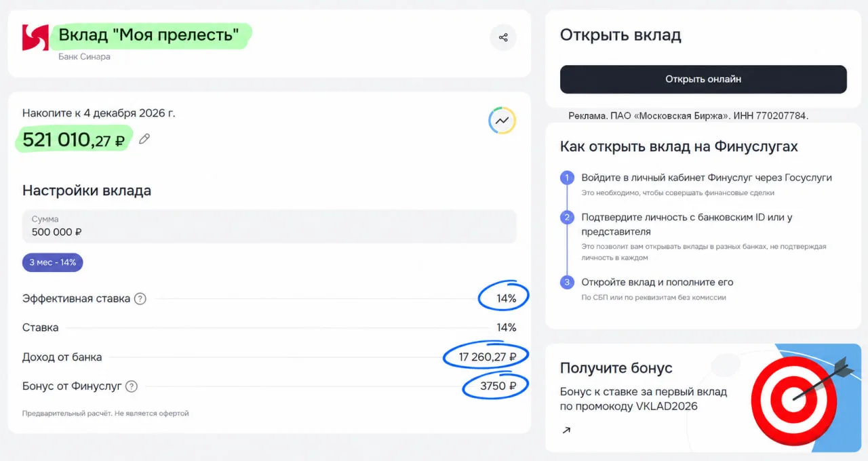Open the circular growth chart icon
Viewport: 868px width, 461px height.
[502, 121]
